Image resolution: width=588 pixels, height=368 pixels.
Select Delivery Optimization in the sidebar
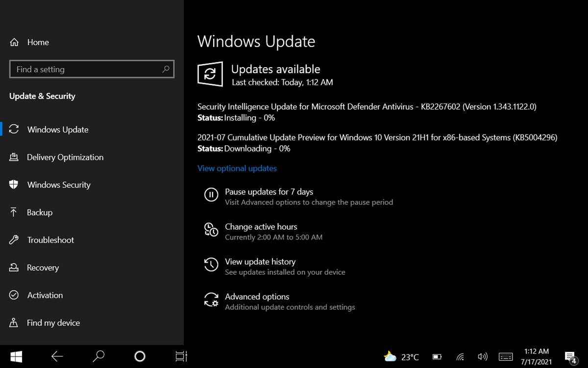(x=65, y=158)
